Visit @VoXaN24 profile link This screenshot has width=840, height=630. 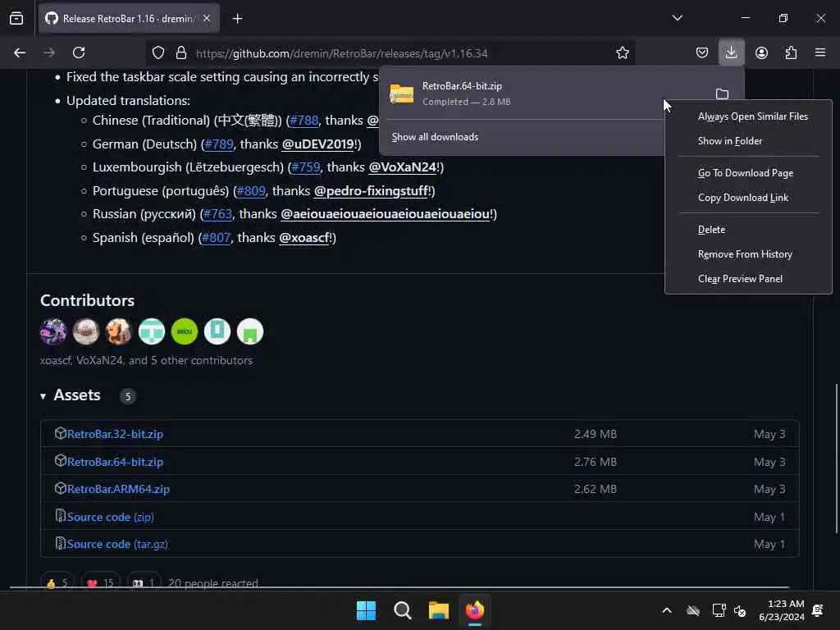click(402, 167)
